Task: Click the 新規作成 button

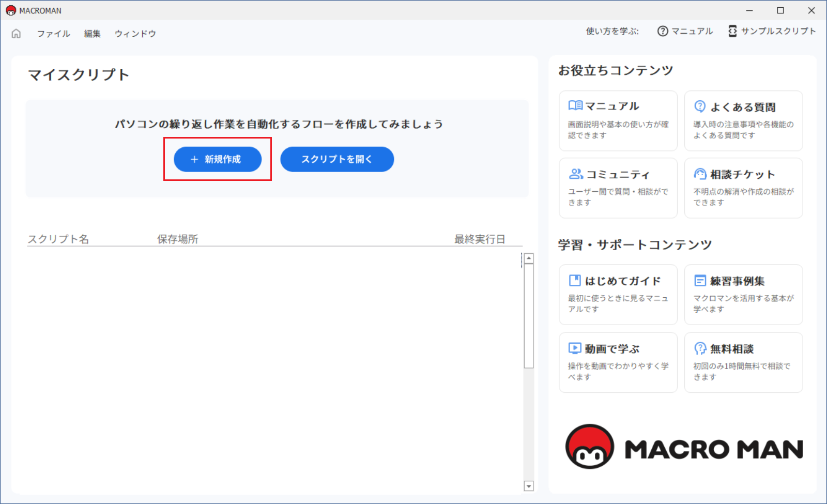Action: (218, 159)
